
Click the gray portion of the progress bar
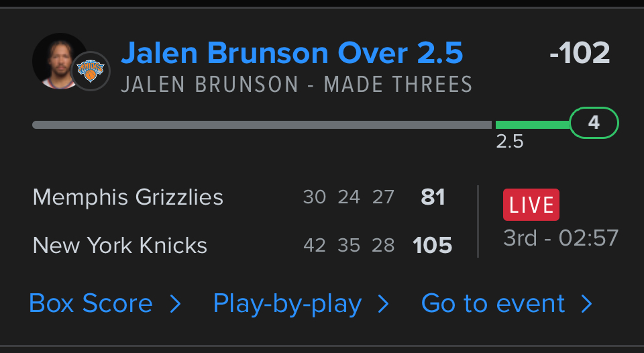pos(262,125)
